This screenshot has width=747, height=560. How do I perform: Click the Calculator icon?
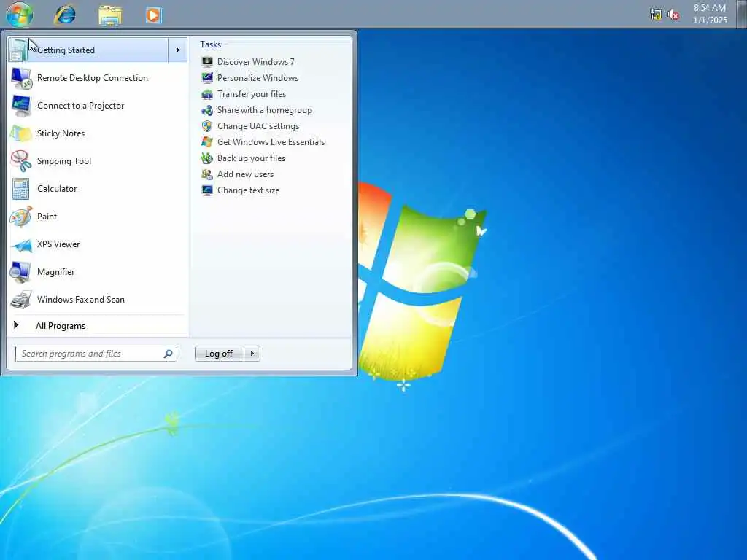pyautogui.click(x=21, y=189)
